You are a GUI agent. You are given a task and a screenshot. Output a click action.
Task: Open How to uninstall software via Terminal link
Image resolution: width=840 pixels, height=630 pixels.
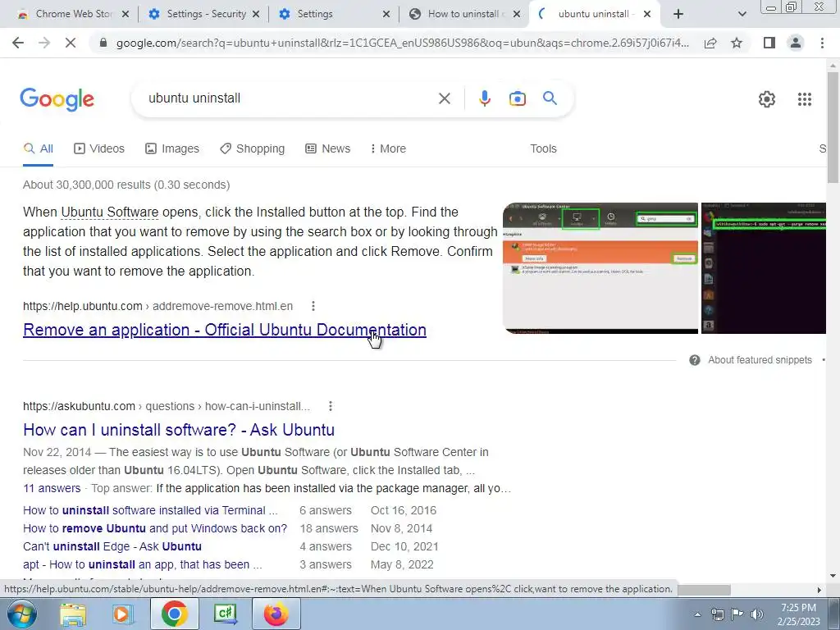[x=151, y=510]
